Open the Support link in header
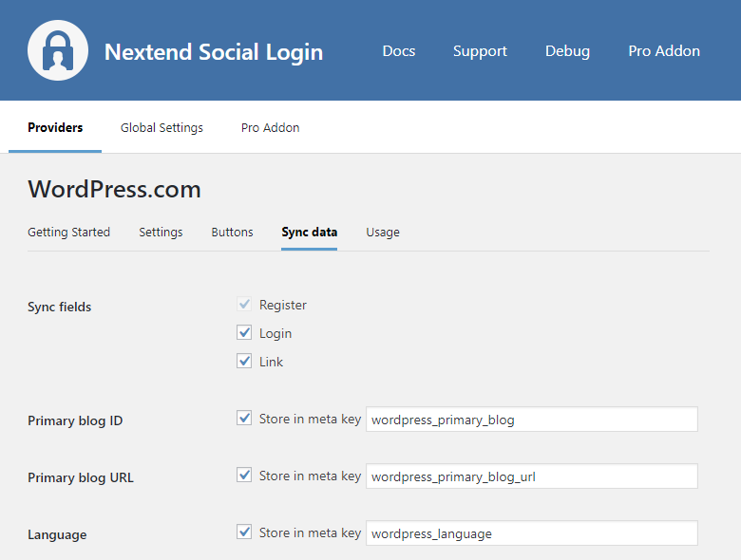 click(x=480, y=51)
